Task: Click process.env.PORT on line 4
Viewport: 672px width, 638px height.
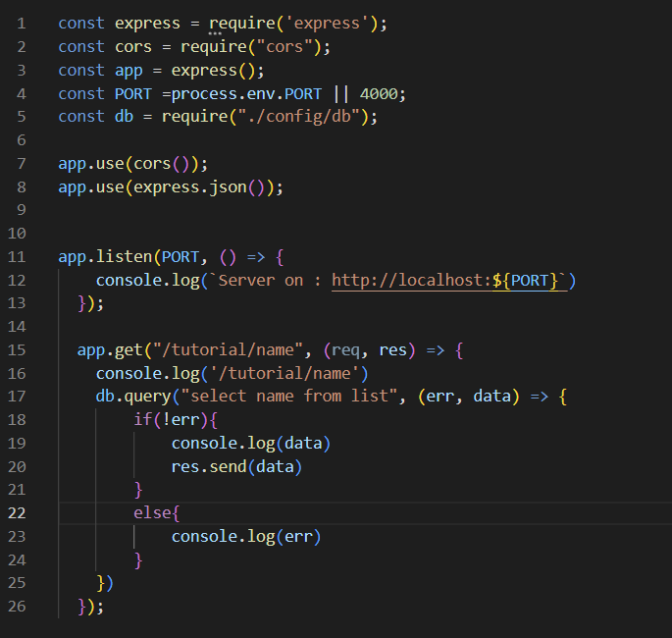Action: 246,94
